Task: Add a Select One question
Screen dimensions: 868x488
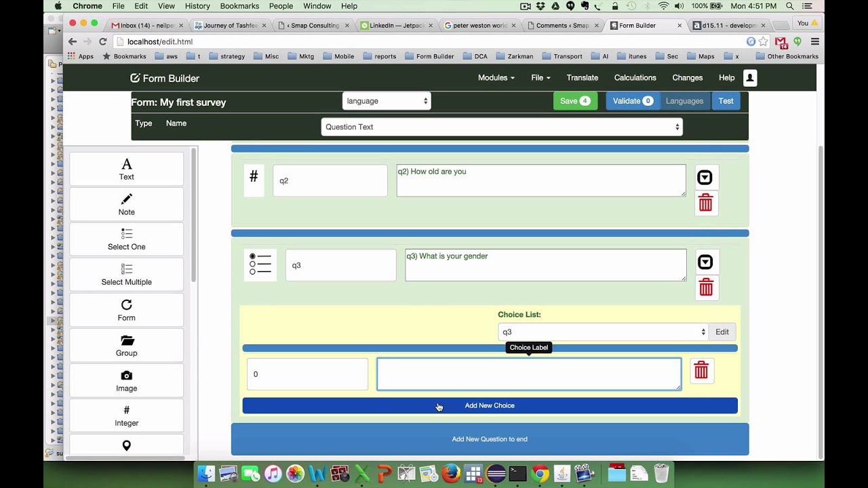Action: pyautogui.click(x=126, y=239)
